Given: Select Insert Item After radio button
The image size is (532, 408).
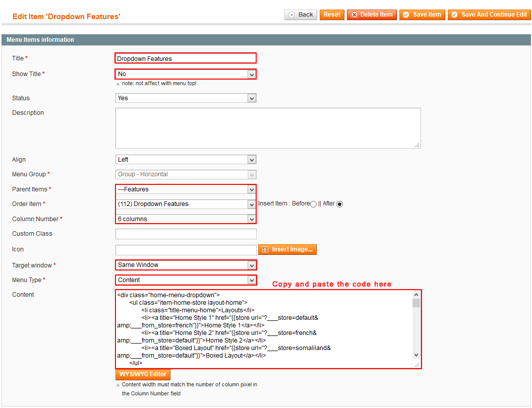Looking at the screenshot, I should pos(340,204).
